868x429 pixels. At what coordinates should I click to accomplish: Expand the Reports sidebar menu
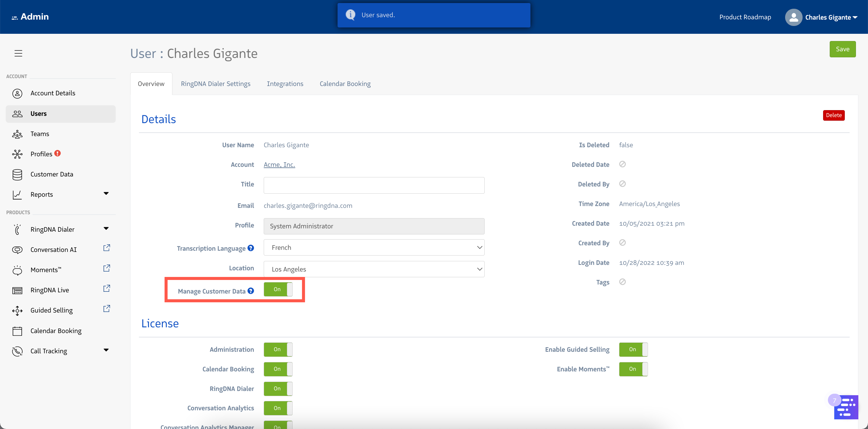click(106, 194)
